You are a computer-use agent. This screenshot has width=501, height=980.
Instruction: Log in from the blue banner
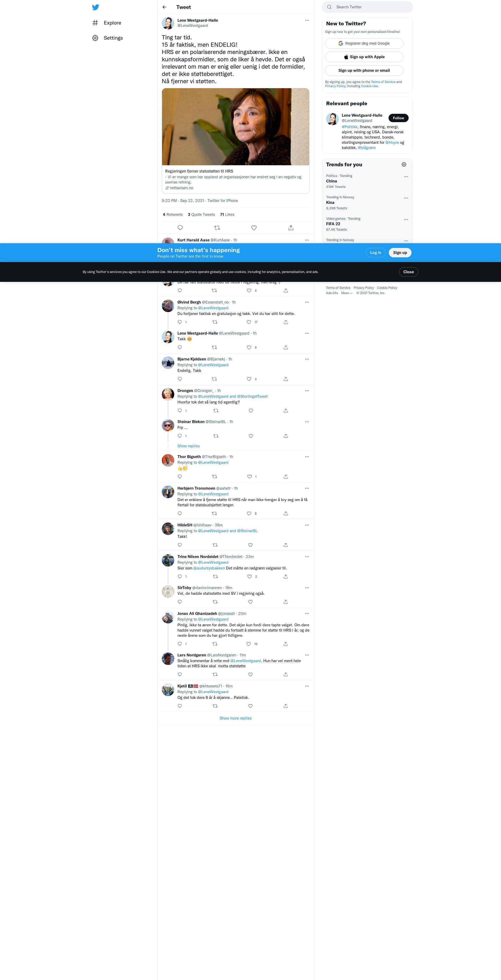(x=375, y=253)
